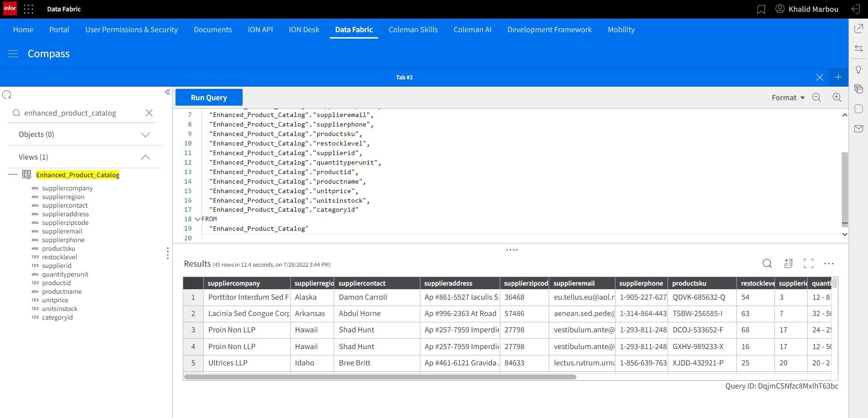Click the share icon in right sidebar
The height and width of the screenshot is (418, 868).
tap(858, 29)
